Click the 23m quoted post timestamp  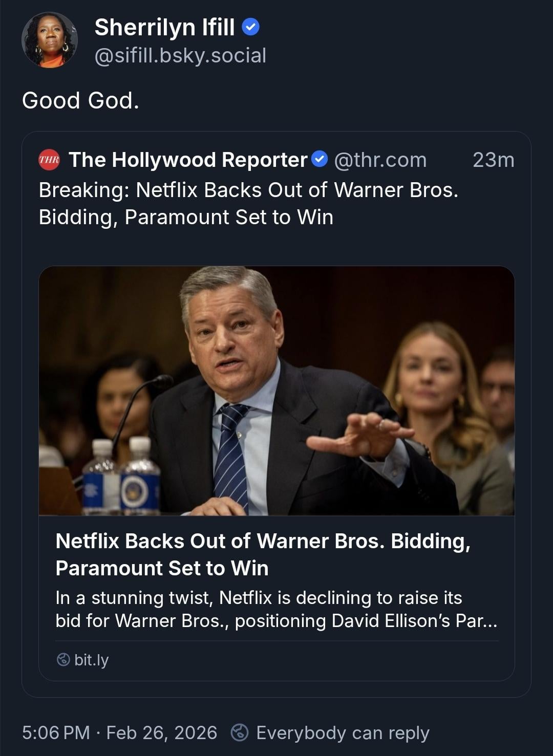[493, 160]
